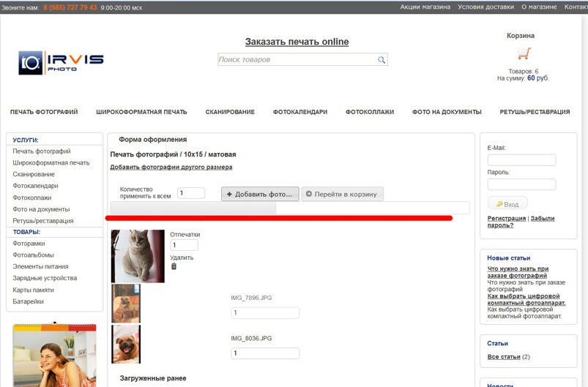Click the Вход login button
Image resolution: width=588 pixels, height=387 pixels.
click(507, 204)
